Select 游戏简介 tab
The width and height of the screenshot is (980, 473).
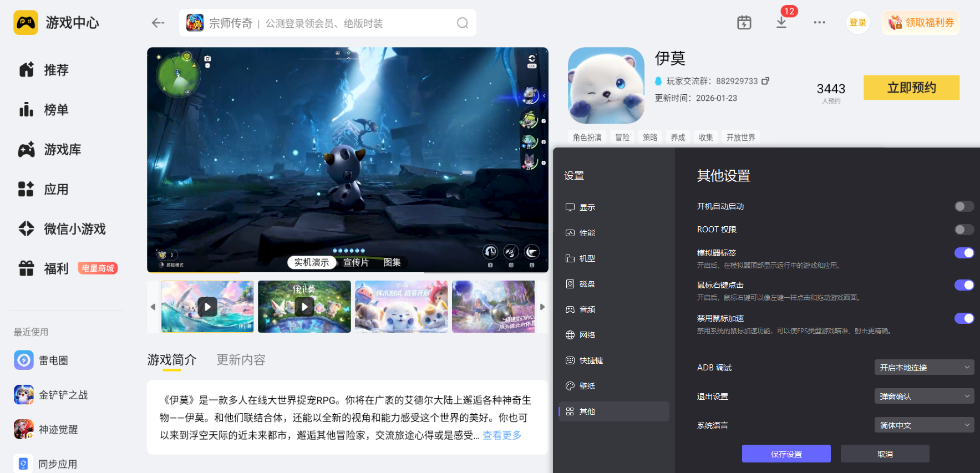click(172, 360)
